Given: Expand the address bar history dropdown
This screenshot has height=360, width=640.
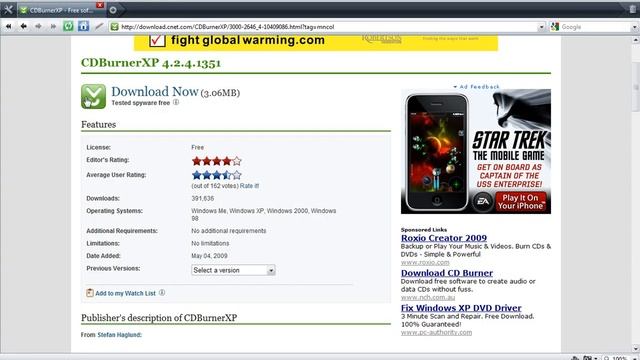Looking at the screenshot, I should point(541,27).
